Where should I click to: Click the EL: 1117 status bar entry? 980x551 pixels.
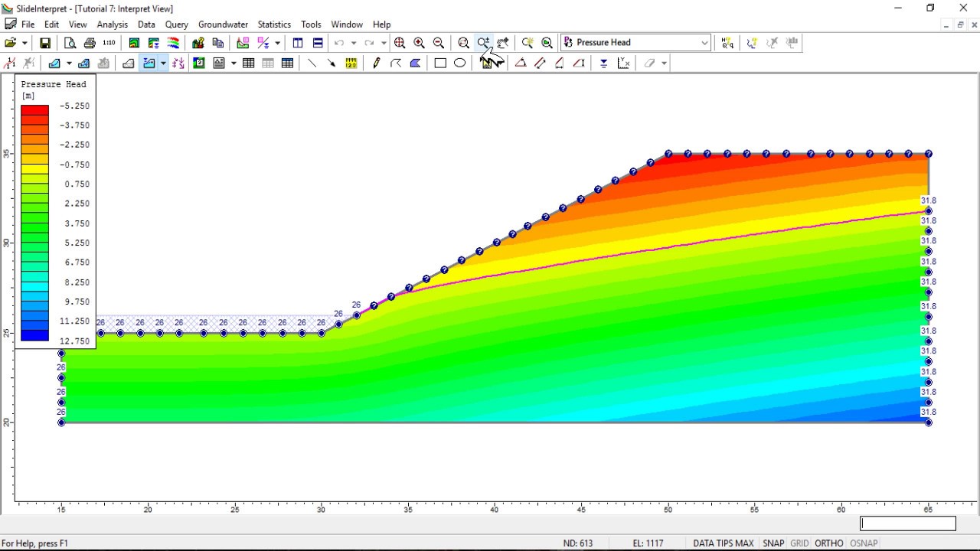[648, 543]
